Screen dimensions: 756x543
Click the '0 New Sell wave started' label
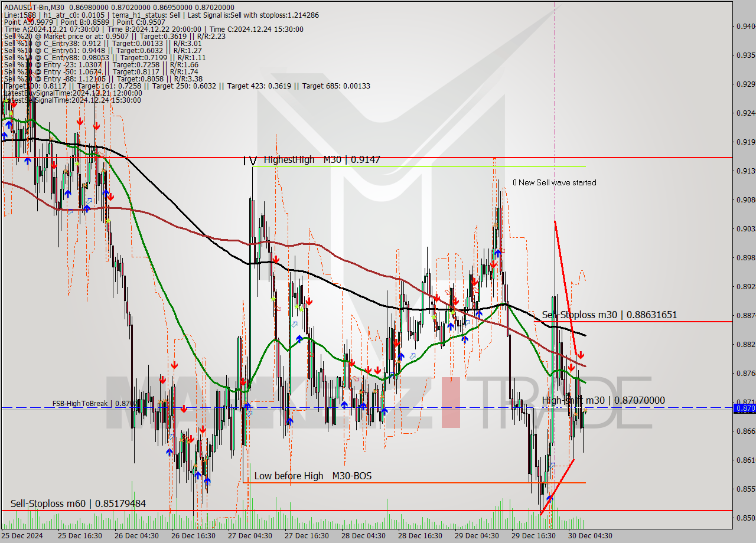(554, 182)
